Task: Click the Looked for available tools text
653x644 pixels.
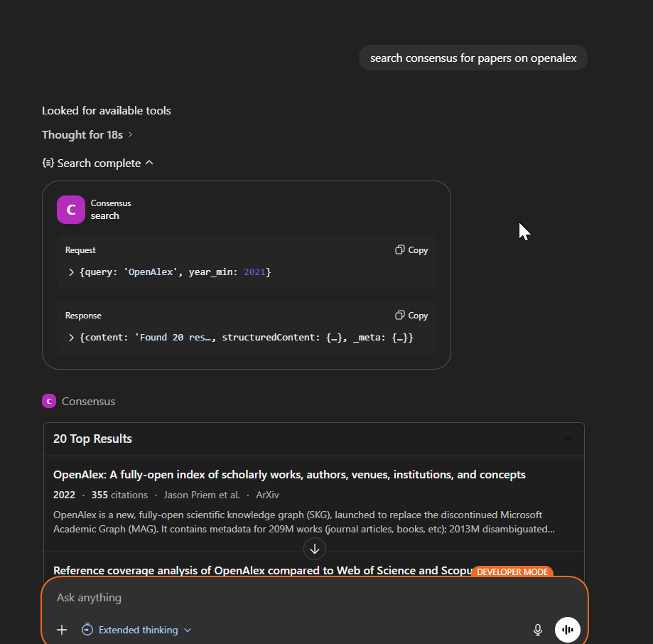Action: (x=107, y=111)
